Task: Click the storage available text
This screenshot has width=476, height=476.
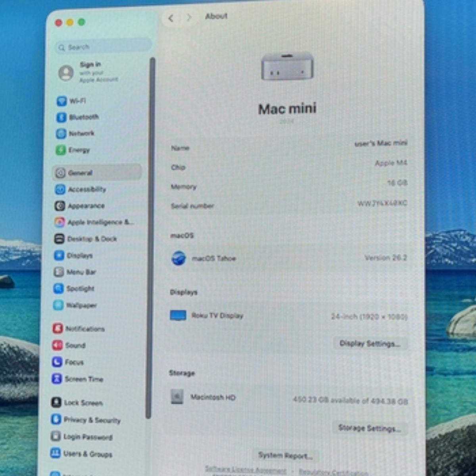Action: [x=350, y=401]
